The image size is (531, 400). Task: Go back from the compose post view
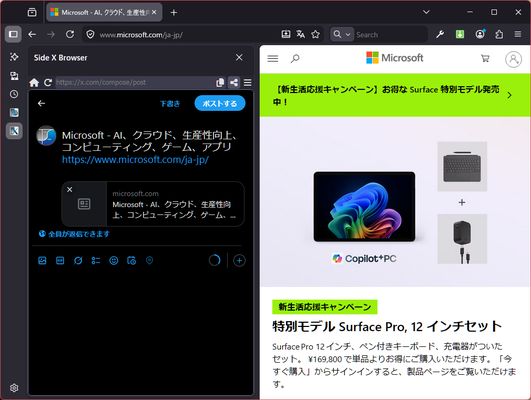point(41,103)
